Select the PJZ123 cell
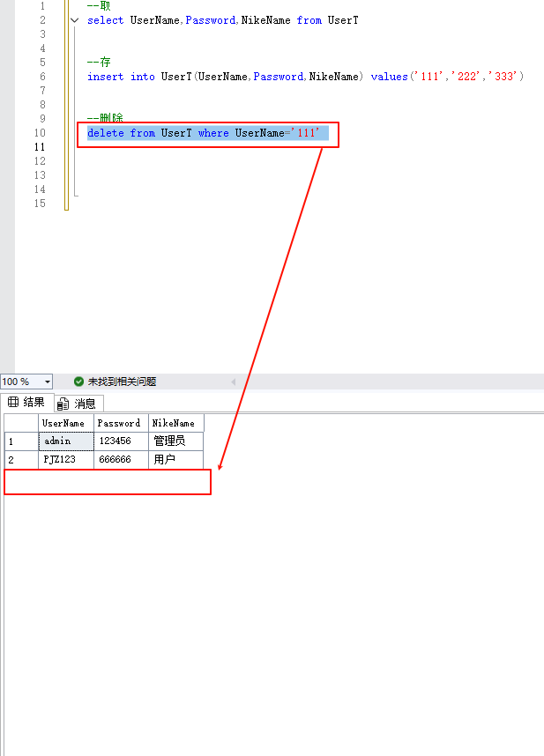Screen dimensions: 544x756 66,459
